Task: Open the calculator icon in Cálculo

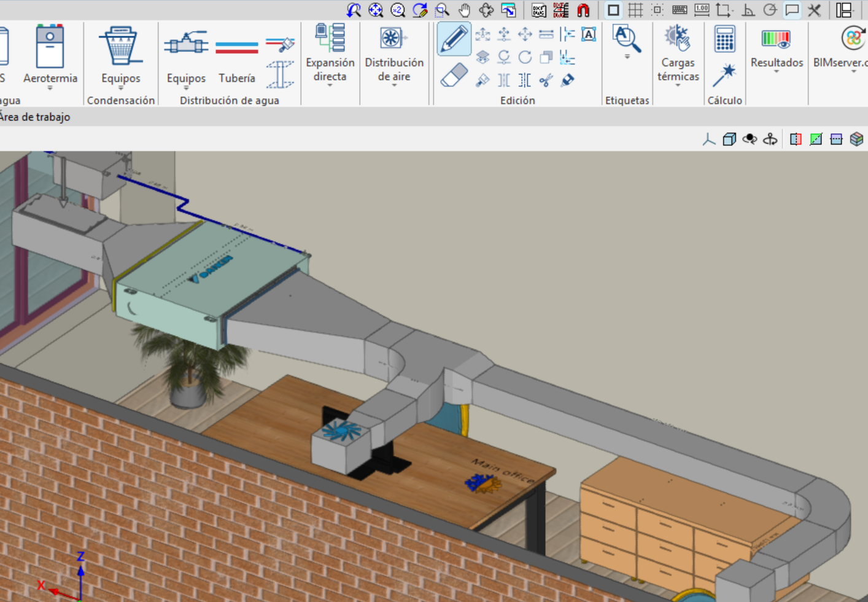Action: [724, 39]
